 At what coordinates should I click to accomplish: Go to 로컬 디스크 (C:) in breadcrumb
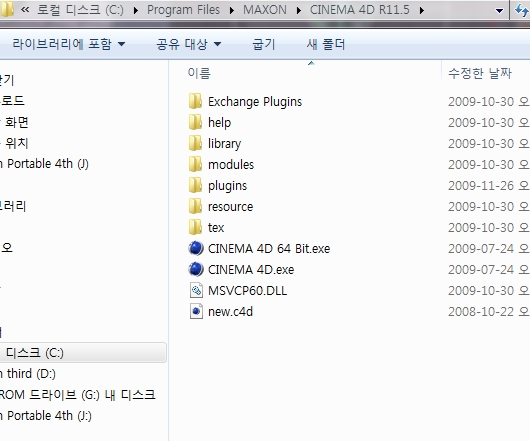coord(80,10)
